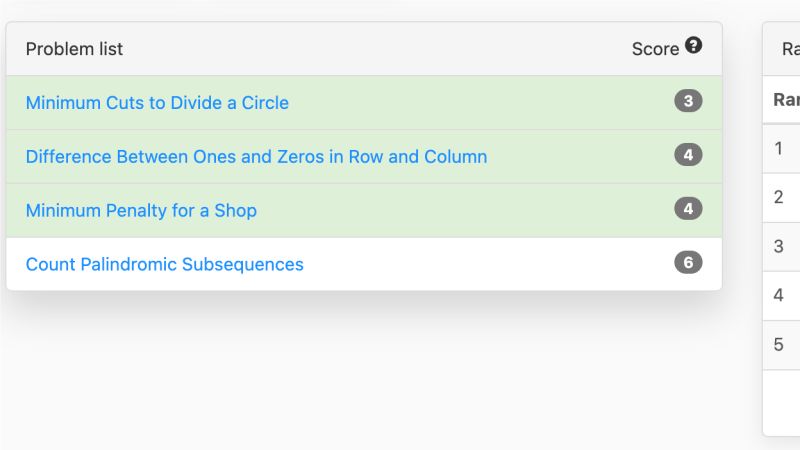
Task: Select rank 4 row in the ranking table
Action: pos(782,295)
